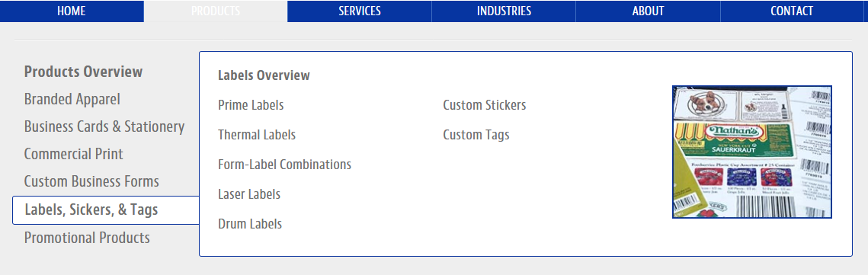
Task: Open Form-Label Combinations link
Action: (x=284, y=165)
